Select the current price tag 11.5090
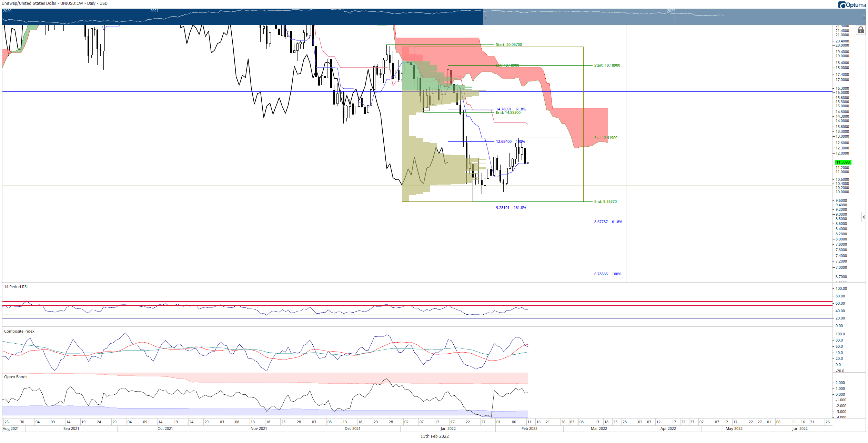The height and width of the screenshot is (443, 868). point(843,162)
